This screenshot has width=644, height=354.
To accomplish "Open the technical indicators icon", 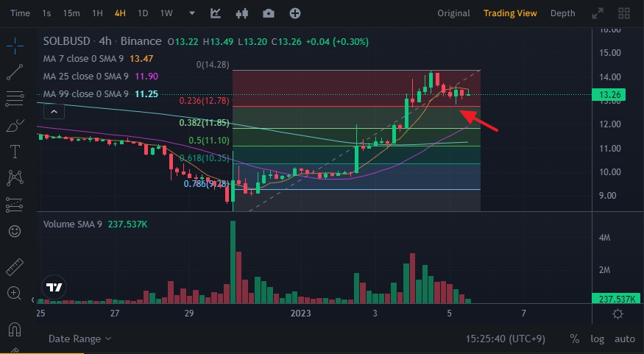I will 216,13.
